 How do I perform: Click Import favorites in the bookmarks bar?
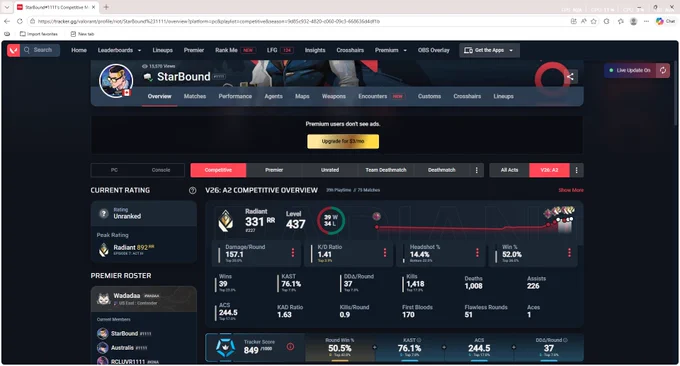coord(39,34)
